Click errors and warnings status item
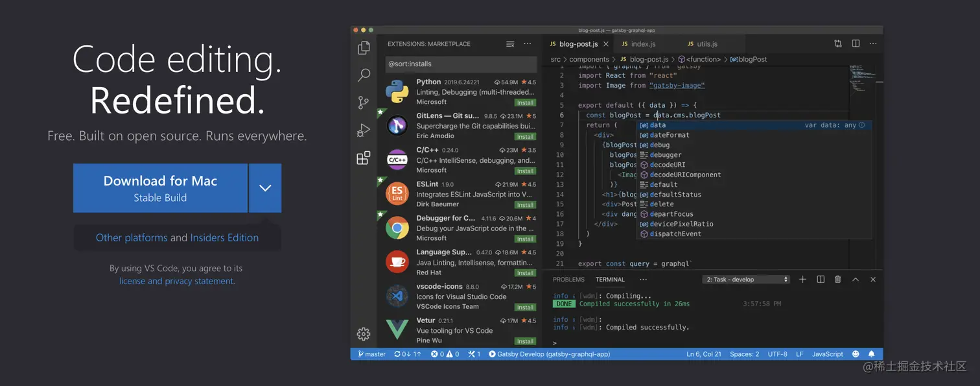980x386 pixels. coord(445,354)
